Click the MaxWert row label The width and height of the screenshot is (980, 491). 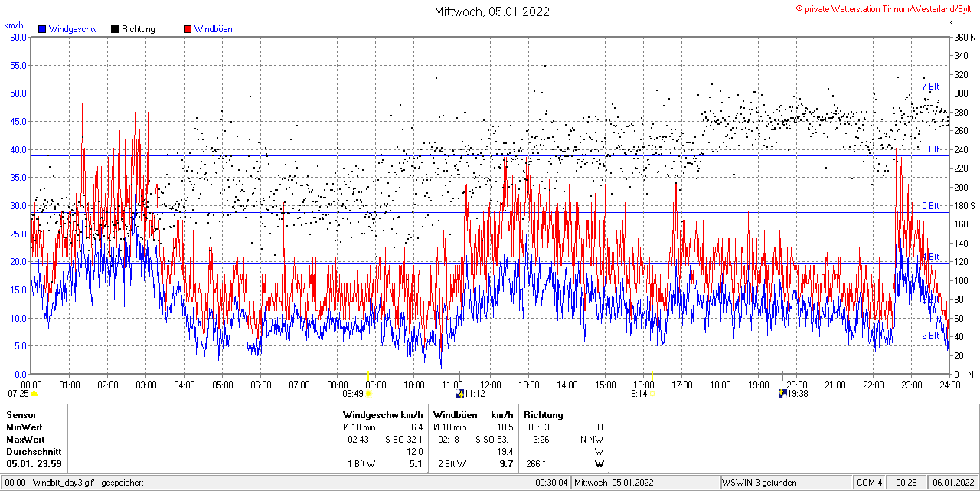tap(25, 440)
